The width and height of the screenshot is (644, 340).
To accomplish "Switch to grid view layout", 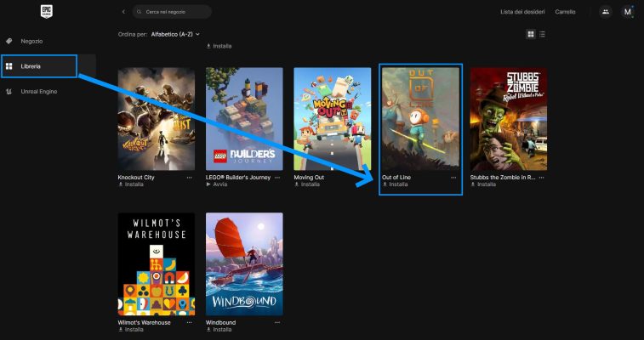I will 531,34.
